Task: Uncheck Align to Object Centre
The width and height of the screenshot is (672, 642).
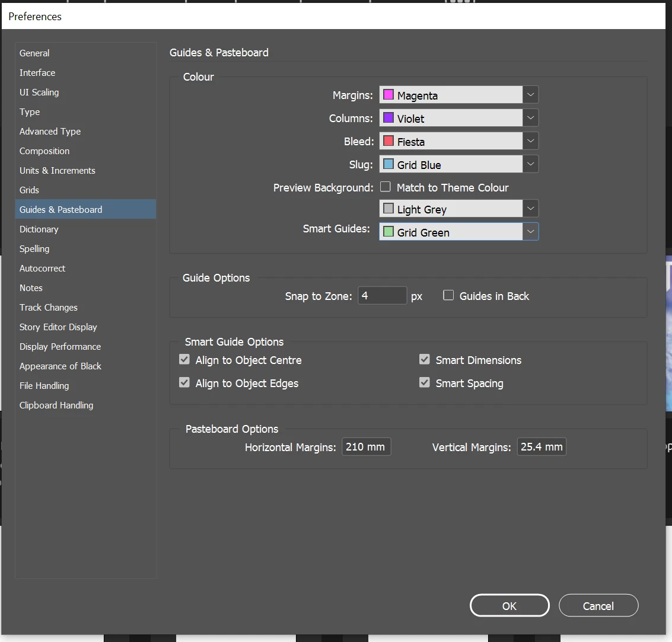Action: click(184, 359)
